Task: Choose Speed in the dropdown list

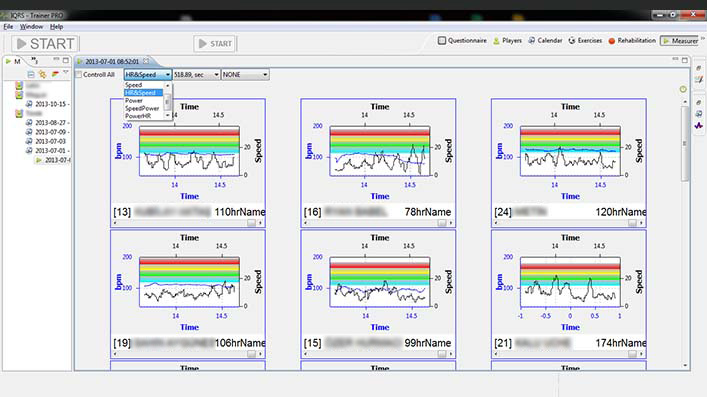Action: tap(144, 85)
